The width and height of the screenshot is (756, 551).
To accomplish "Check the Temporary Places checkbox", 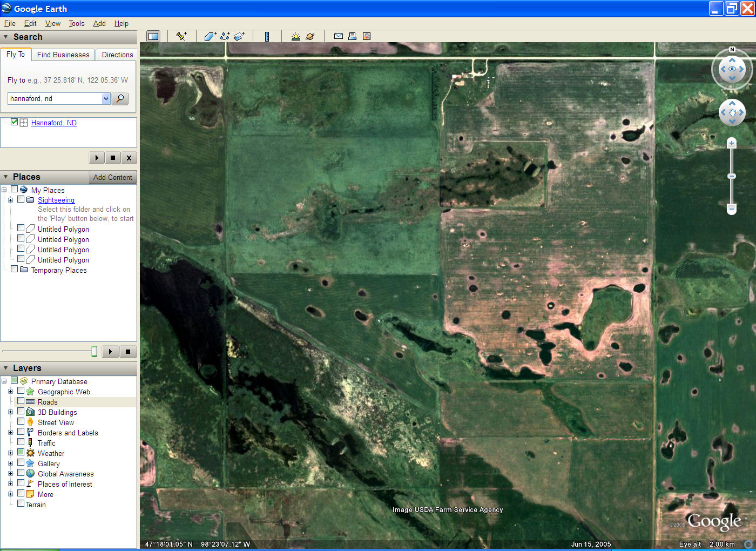I will (14, 269).
